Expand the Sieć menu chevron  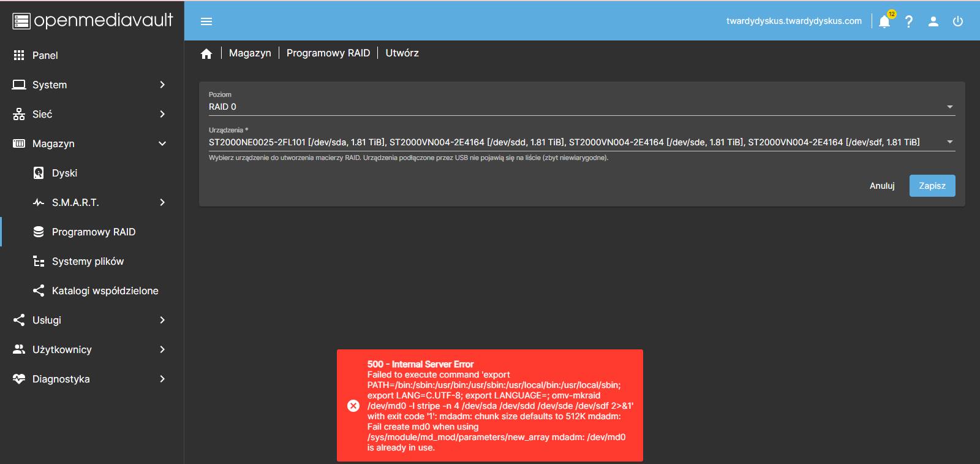162,114
